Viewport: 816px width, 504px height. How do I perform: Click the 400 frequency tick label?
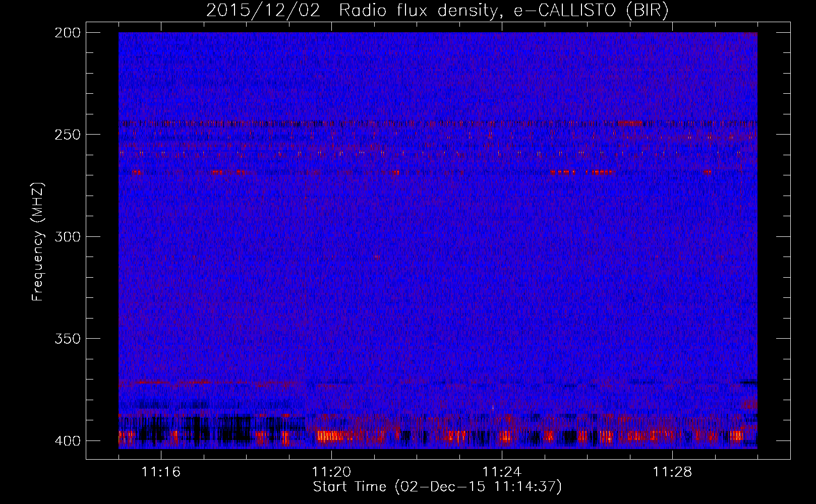(x=68, y=441)
